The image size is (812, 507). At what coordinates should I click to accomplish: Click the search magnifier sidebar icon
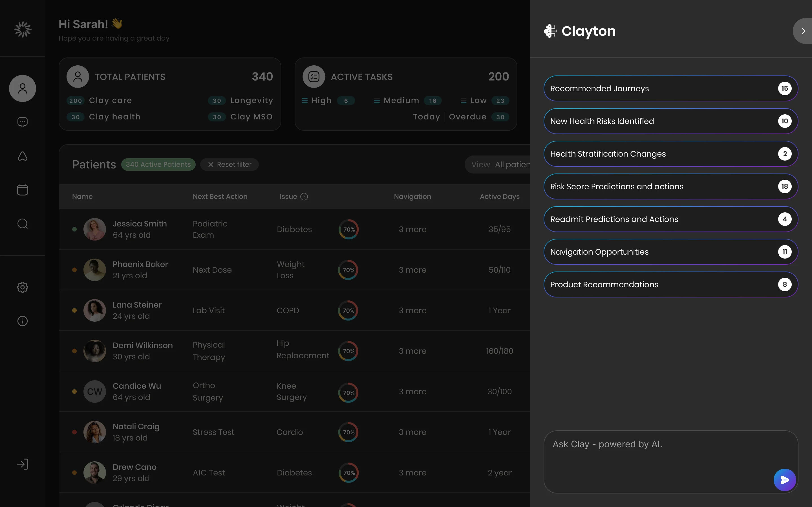[23, 224]
